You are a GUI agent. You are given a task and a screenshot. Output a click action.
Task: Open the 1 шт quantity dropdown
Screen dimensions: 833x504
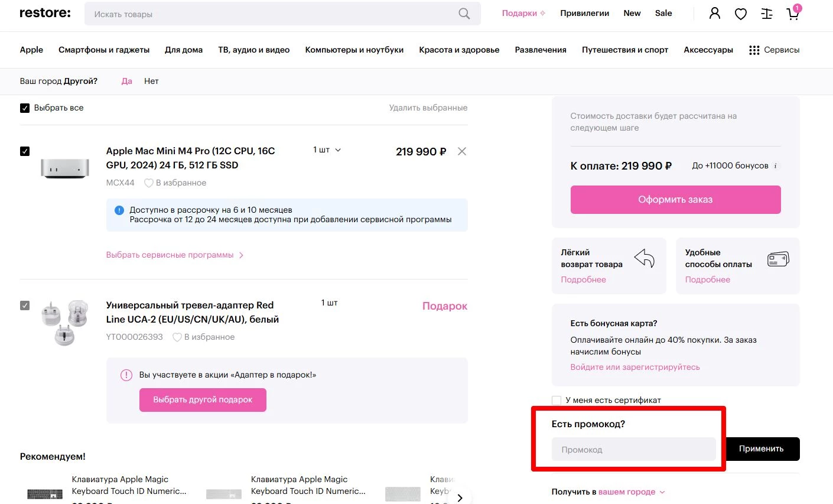click(x=324, y=149)
